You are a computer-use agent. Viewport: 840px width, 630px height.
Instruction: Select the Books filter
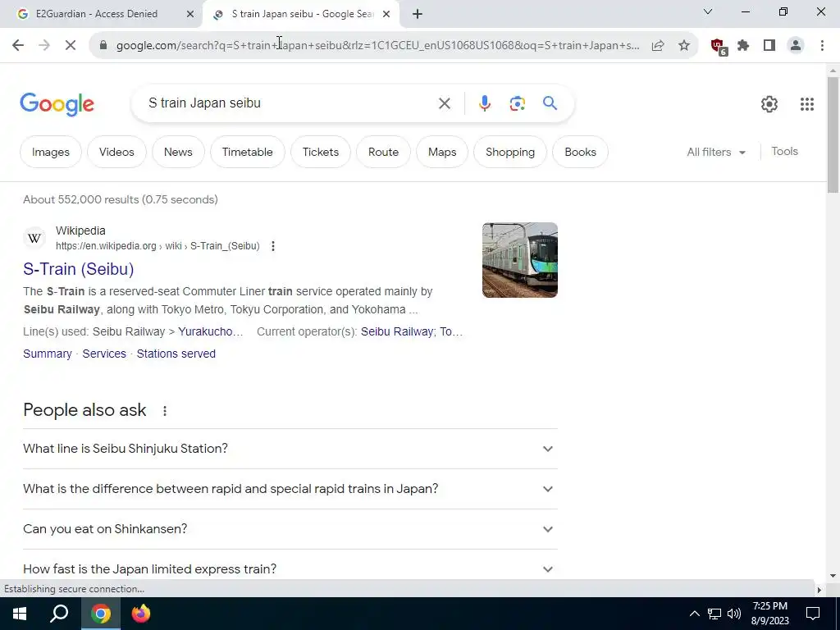pos(580,152)
